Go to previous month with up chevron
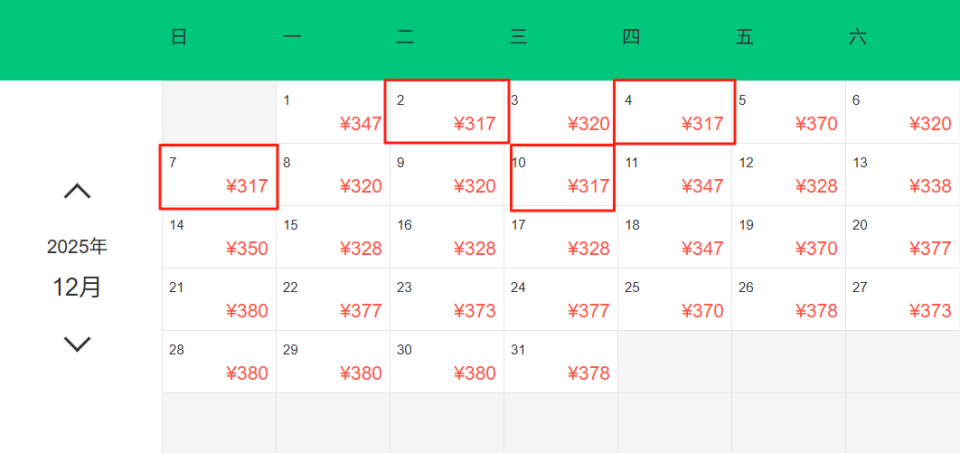Image resolution: width=960 pixels, height=453 pixels. coord(77,191)
